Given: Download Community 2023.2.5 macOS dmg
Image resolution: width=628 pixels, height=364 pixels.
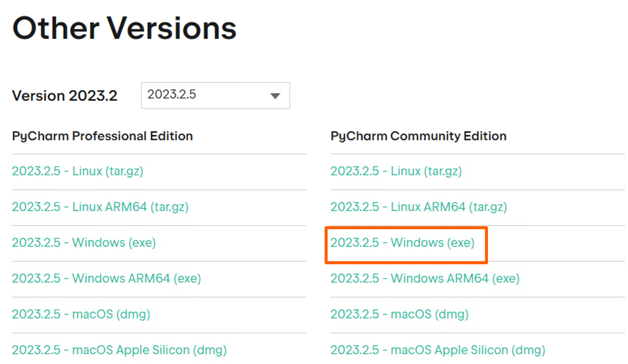Looking at the screenshot, I should tap(399, 314).
